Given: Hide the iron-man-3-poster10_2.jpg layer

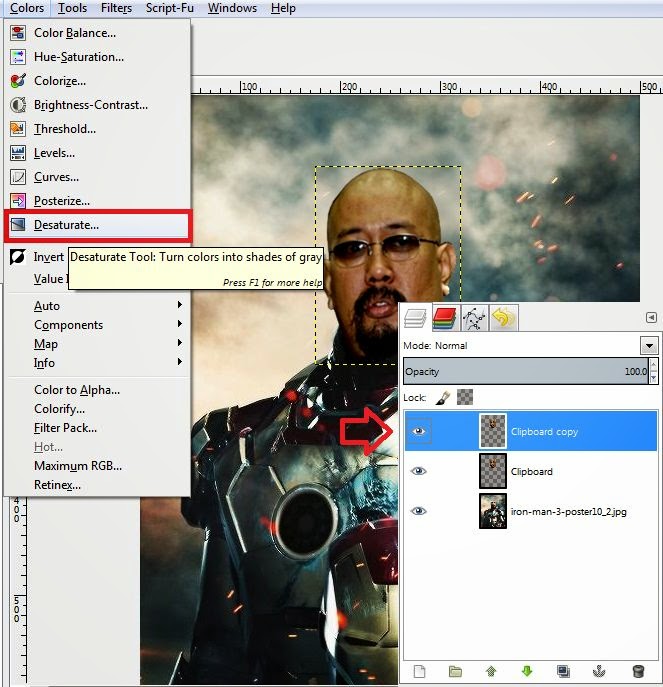Looking at the screenshot, I should (x=419, y=511).
